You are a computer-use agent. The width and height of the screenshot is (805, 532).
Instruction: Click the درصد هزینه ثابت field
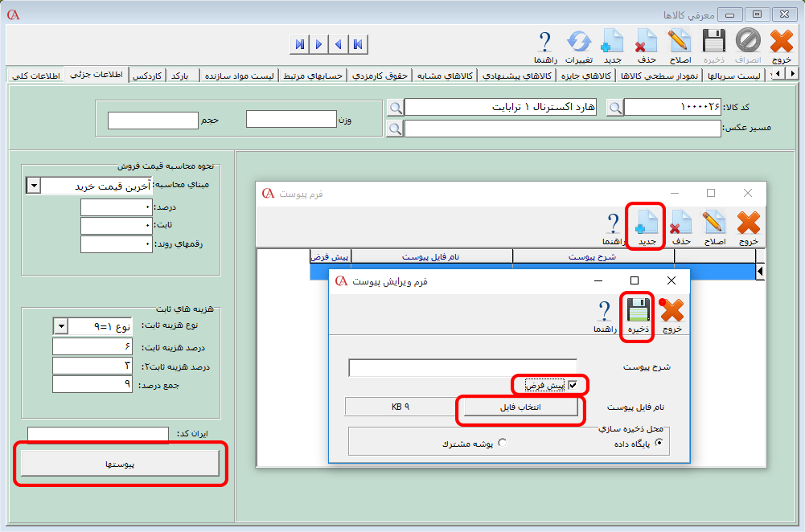tap(92, 347)
